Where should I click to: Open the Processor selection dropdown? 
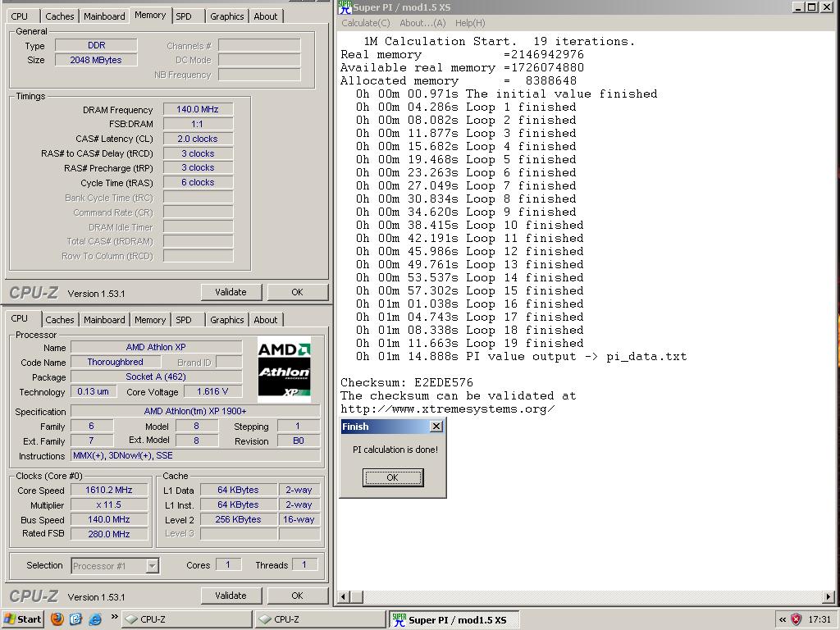click(152, 565)
